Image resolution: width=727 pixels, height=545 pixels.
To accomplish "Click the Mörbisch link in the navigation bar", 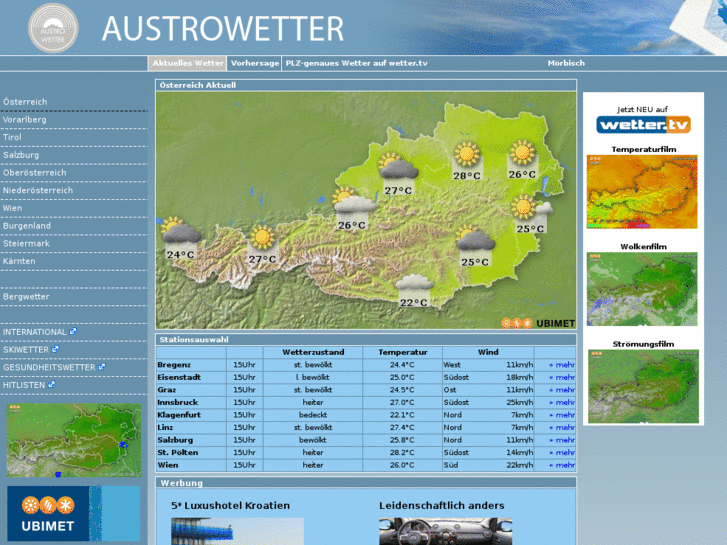I will point(566,63).
